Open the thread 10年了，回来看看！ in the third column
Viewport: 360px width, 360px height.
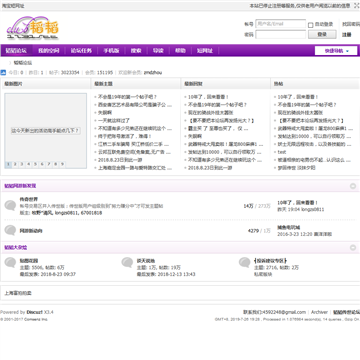click(208, 97)
